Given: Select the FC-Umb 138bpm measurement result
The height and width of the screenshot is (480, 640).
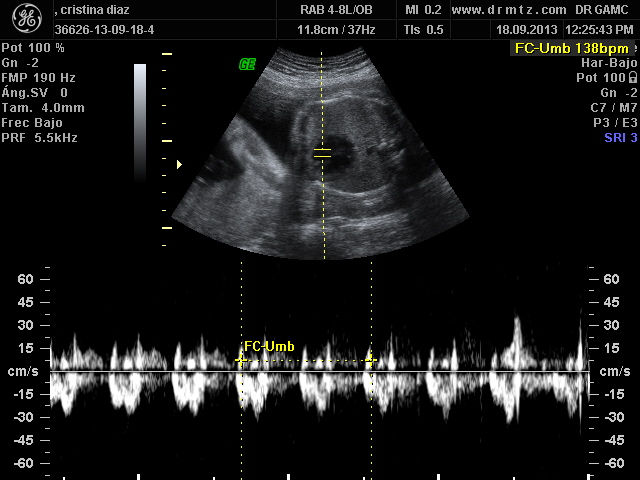Looking at the screenshot, I should point(571,48).
